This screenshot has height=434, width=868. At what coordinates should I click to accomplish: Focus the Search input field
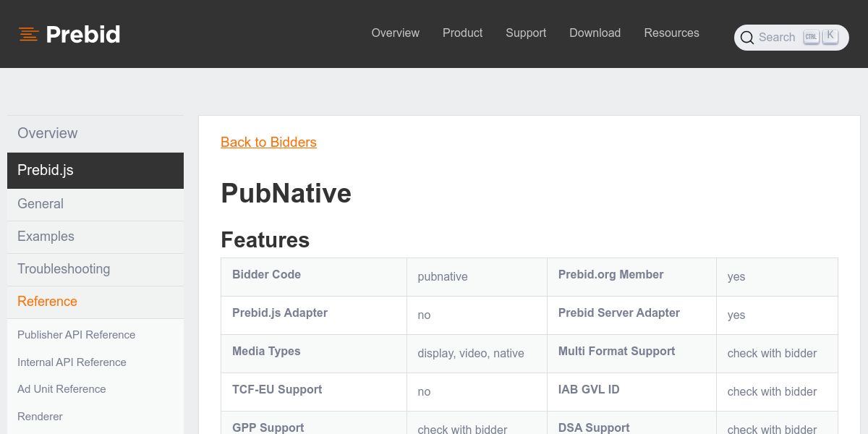click(x=777, y=38)
